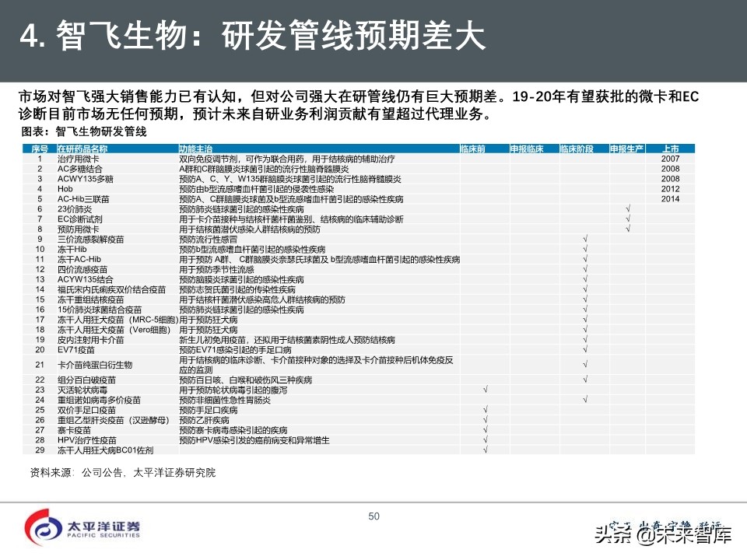Screen dimensions: 747x560
Task: Click the 'ACYW135结合' cell
Action: [x=86, y=279]
